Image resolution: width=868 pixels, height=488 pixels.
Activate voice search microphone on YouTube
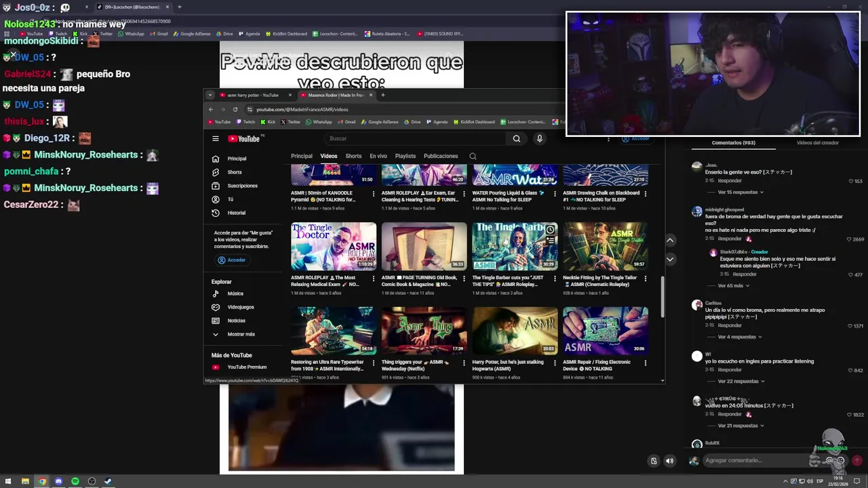(540, 139)
